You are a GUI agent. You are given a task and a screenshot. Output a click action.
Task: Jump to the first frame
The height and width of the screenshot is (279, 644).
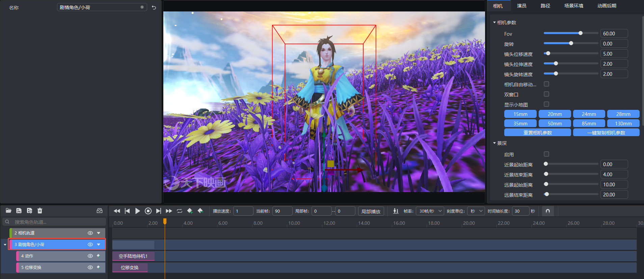(x=127, y=211)
